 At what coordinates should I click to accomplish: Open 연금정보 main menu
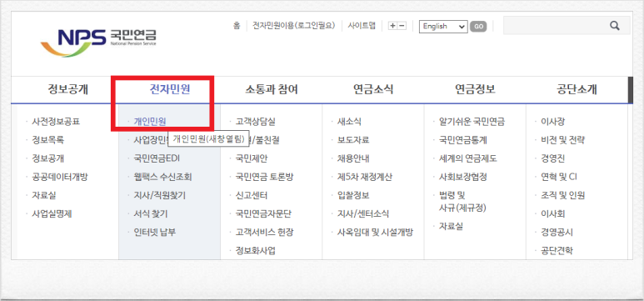475,89
